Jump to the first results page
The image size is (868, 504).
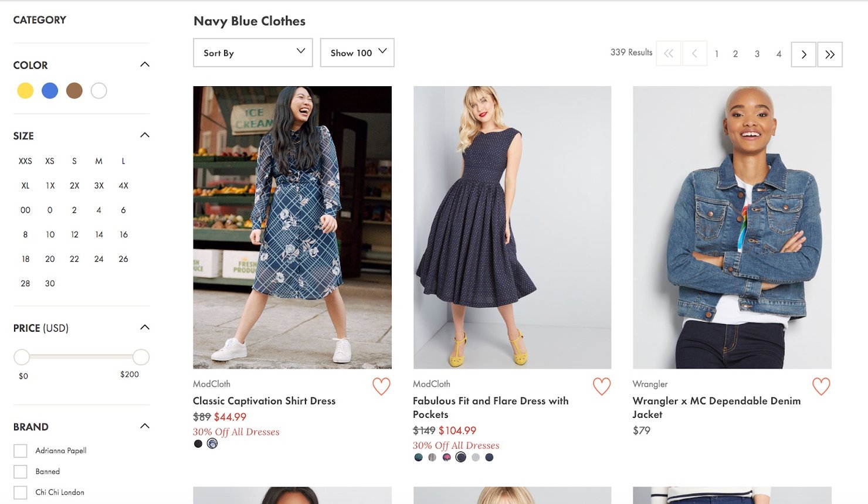668,54
